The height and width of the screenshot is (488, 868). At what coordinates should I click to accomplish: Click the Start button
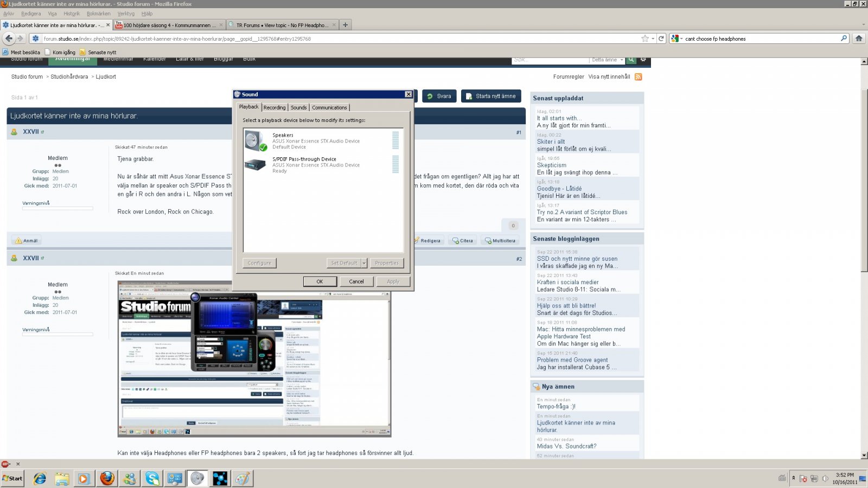tap(12, 478)
